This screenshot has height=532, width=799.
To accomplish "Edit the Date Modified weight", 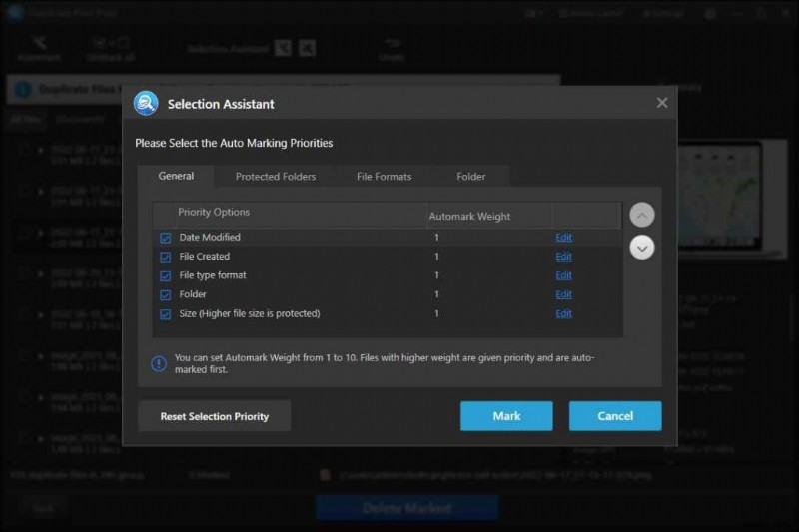I will click(563, 238).
